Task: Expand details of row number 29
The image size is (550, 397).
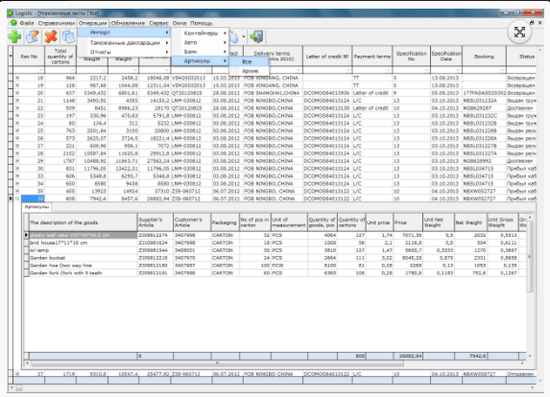Action: click(17, 161)
